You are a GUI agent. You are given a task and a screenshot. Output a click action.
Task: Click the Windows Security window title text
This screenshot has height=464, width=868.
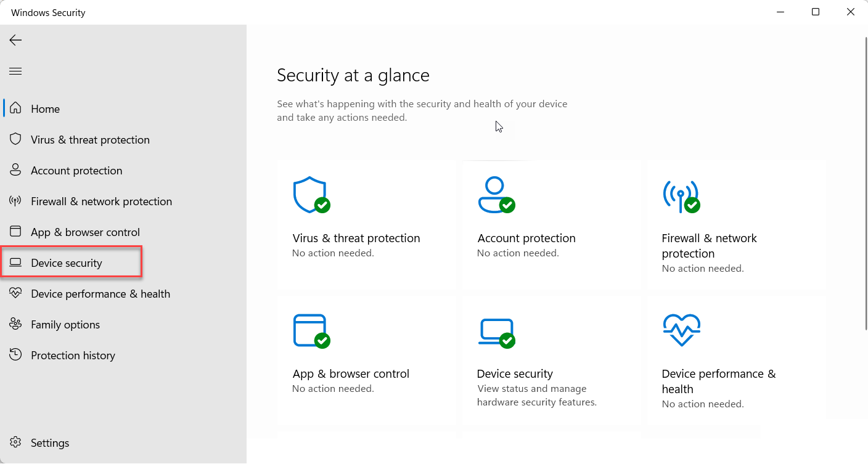[x=48, y=12]
